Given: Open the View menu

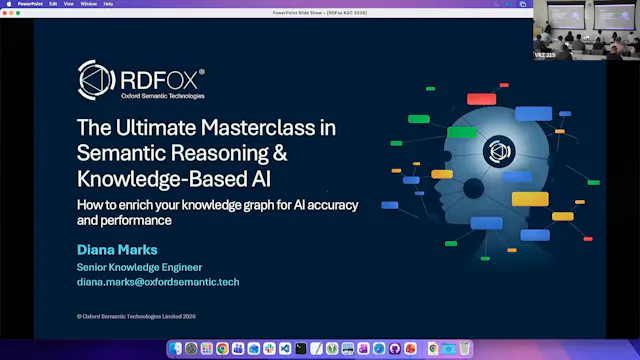Looking at the screenshot, I should tap(69, 4).
